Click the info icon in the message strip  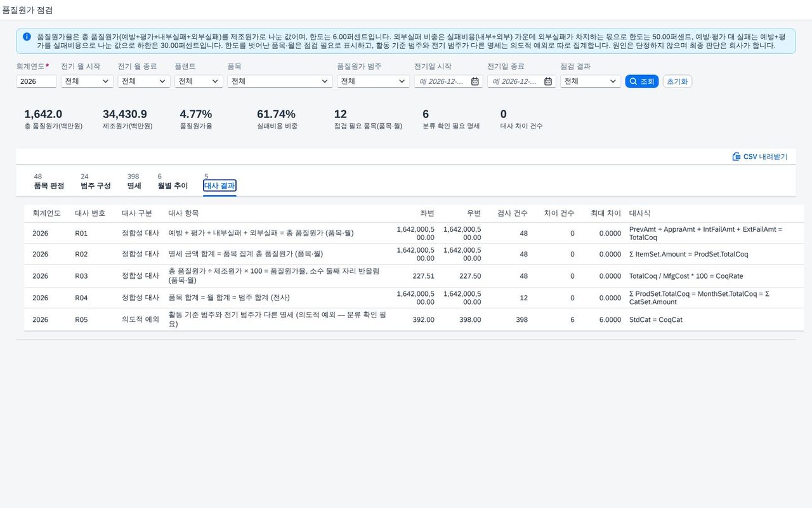[x=27, y=37]
